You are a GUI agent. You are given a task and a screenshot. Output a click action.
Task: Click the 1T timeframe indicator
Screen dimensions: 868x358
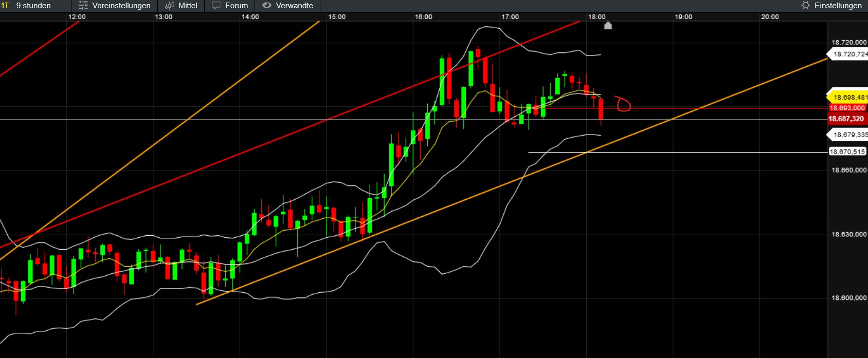click(5, 6)
